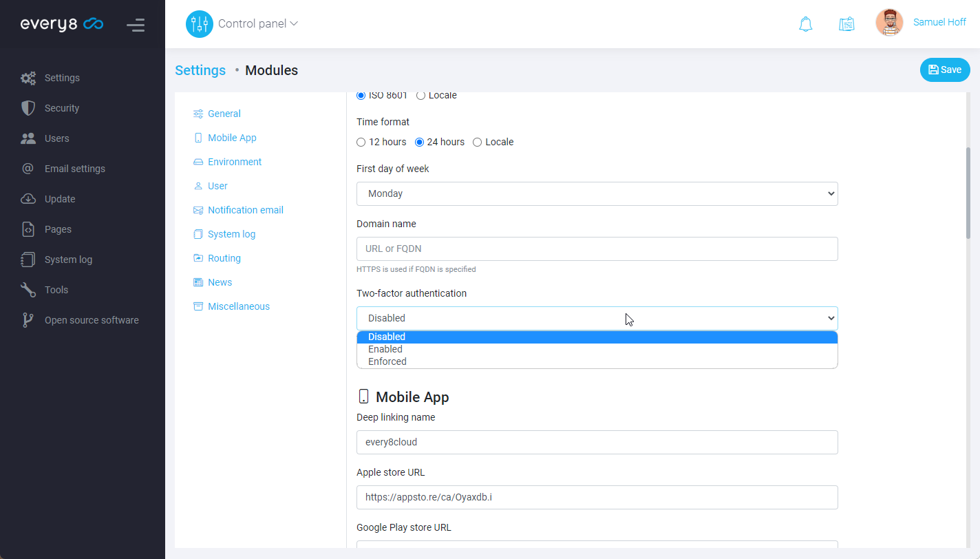Open the Tools wrench icon in sidebar

click(x=28, y=290)
